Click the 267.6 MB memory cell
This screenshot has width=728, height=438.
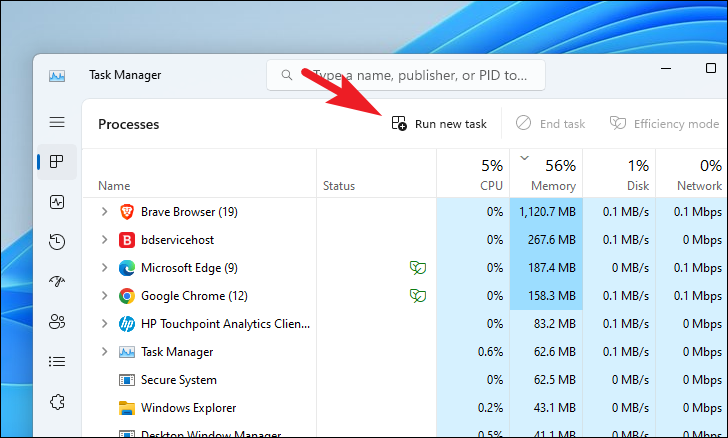click(546, 240)
